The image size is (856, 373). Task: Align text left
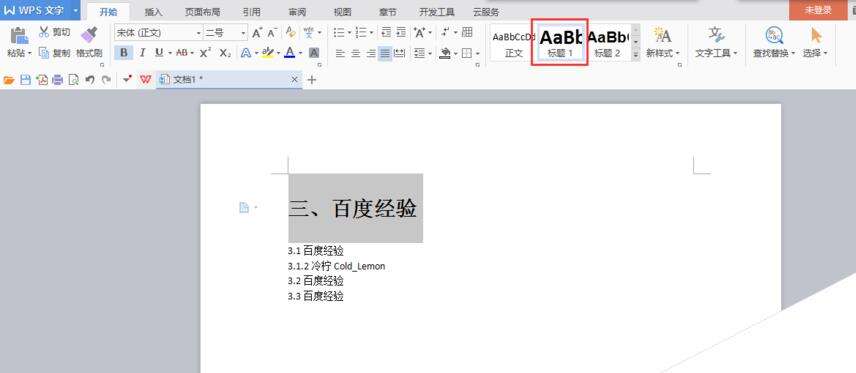tap(340, 54)
